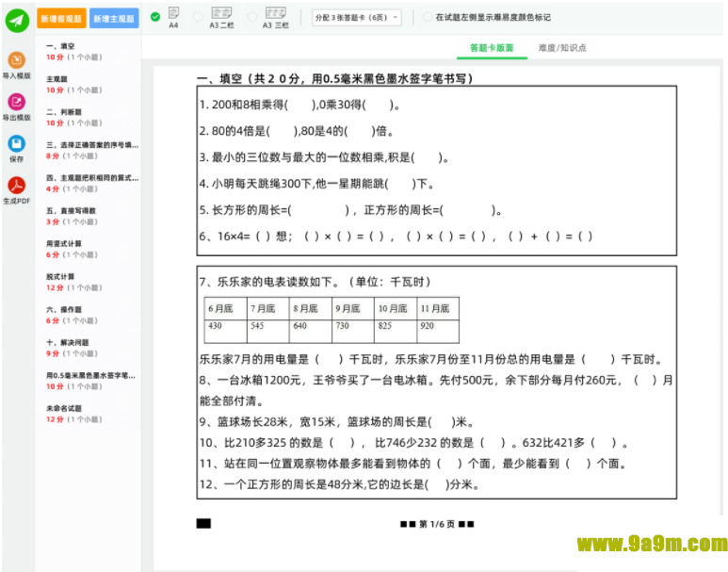The image size is (728, 572).
Task: Select 未命名试题 item in sidebar
Action: 64,408
